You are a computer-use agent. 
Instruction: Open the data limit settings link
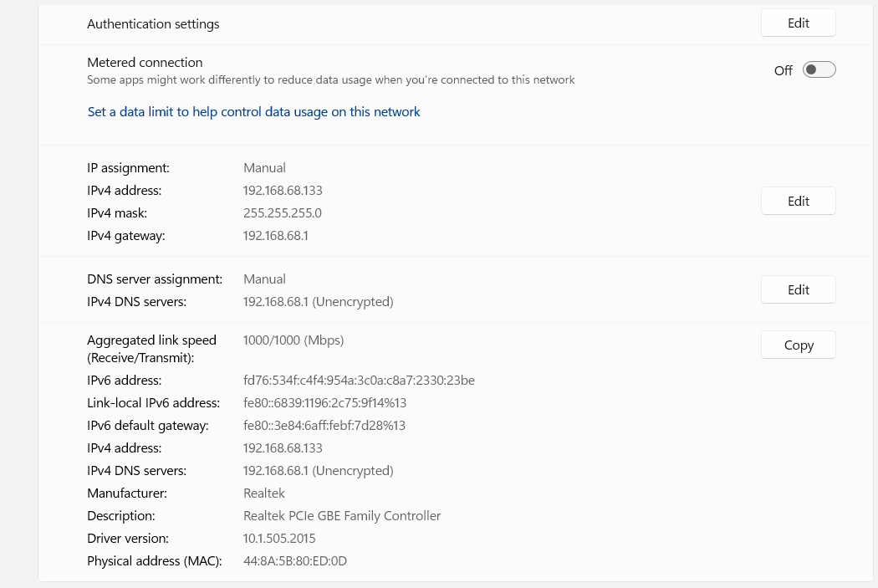coord(253,111)
